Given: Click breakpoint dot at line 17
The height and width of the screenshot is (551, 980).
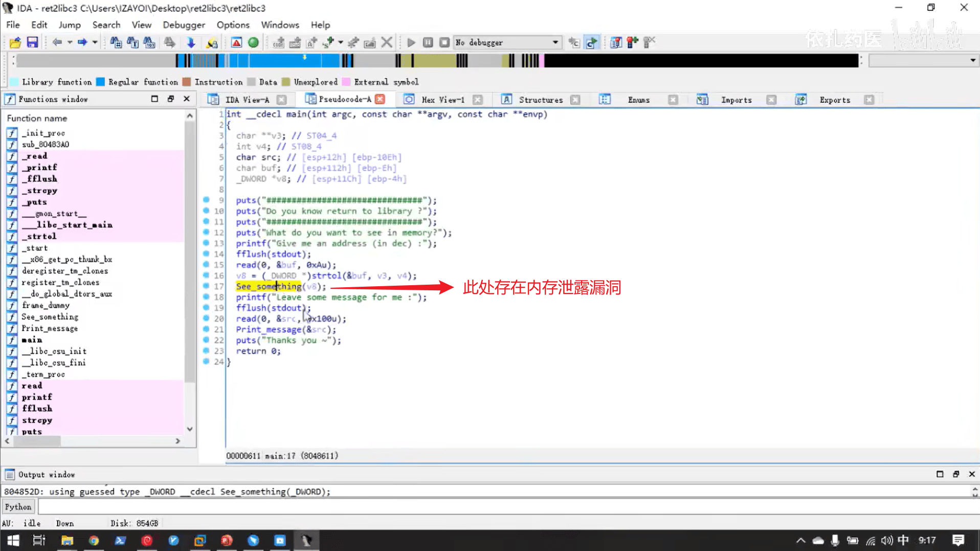Looking at the screenshot, I should click(206, 286).
